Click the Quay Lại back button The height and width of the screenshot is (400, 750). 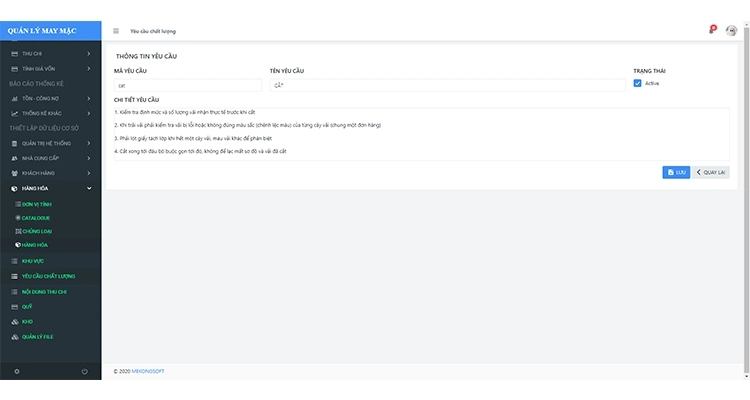[712, 172]
